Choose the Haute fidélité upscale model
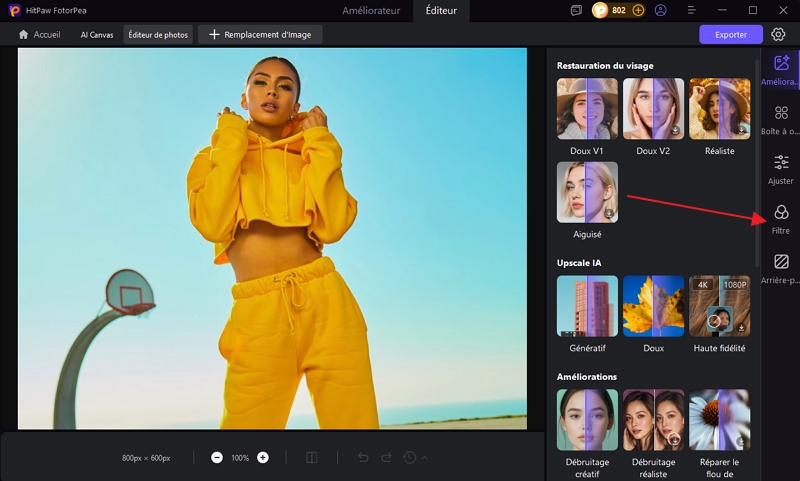Image resolution: width=800 pixels, height=481 pixels. point(719,306)
